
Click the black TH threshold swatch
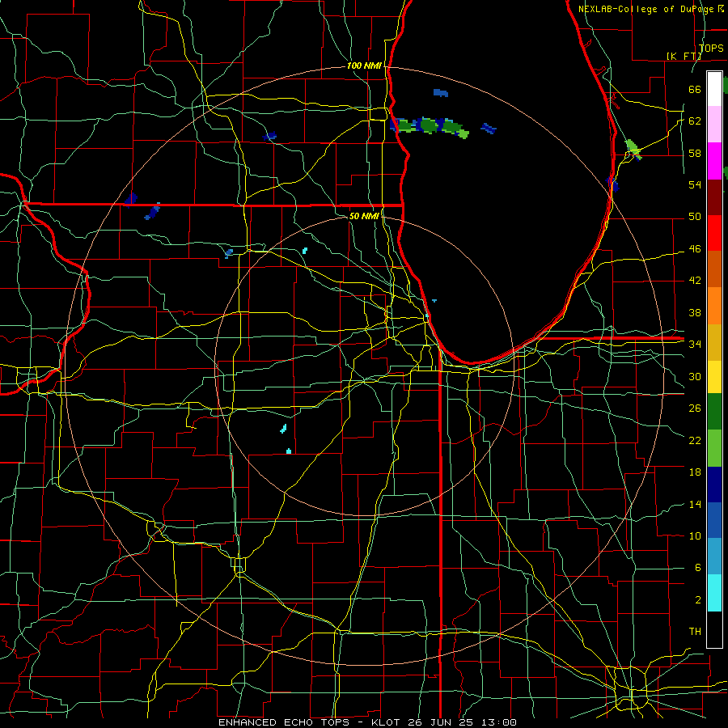[714, 629]
